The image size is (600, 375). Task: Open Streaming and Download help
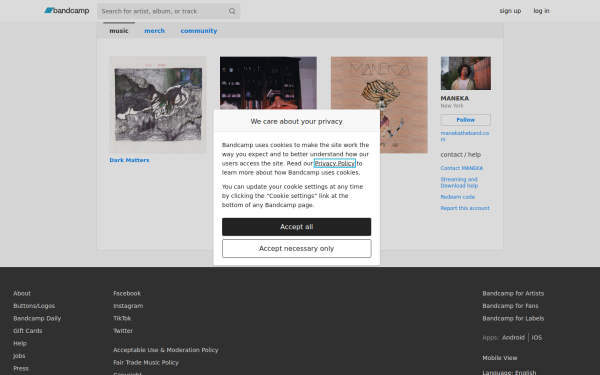(x=459, y=183)
